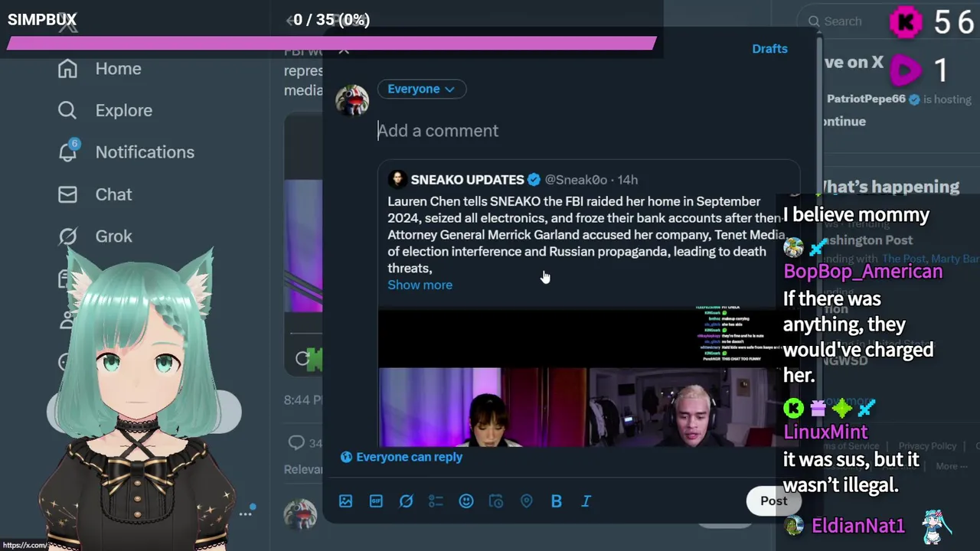This screenshot has width=980, height=551.
Task: Click chat username LinuxMint
Action: (x=825, y=432)
